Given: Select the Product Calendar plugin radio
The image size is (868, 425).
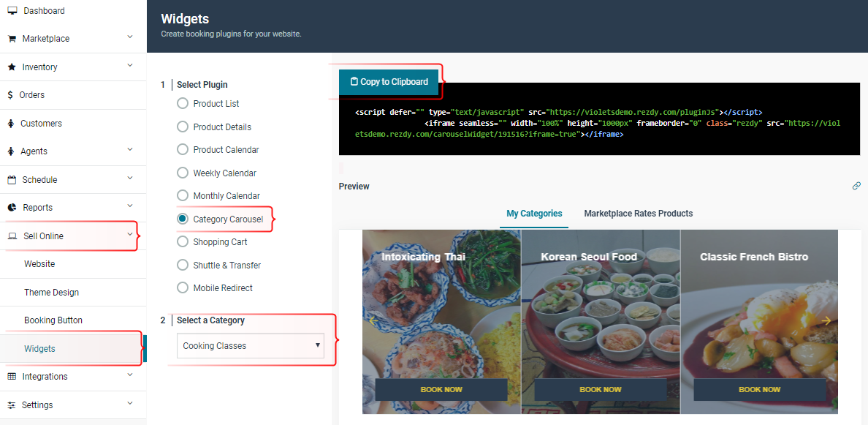Looking at the screenshot, I should (183, 150).
